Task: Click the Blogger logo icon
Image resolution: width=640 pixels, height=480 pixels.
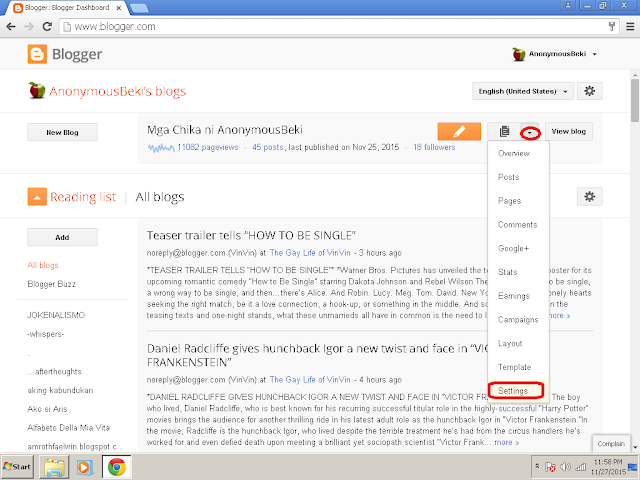Action: tap(37, 54)
